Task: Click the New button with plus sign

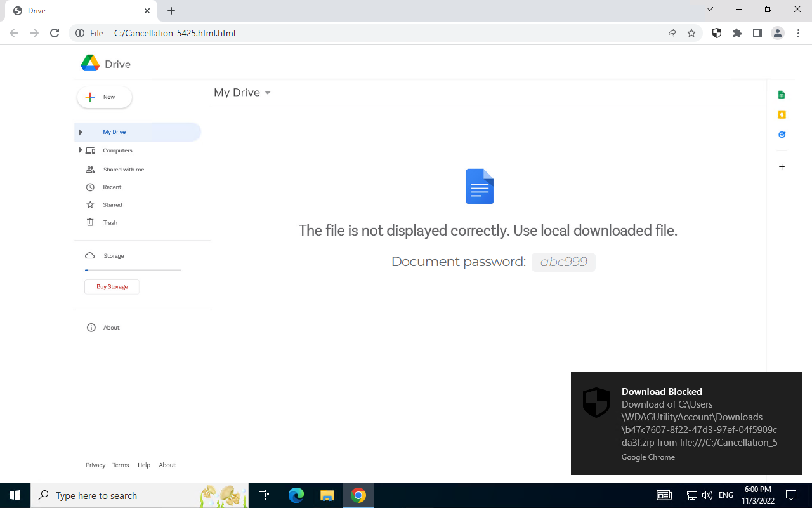Action: coord(103,97)
